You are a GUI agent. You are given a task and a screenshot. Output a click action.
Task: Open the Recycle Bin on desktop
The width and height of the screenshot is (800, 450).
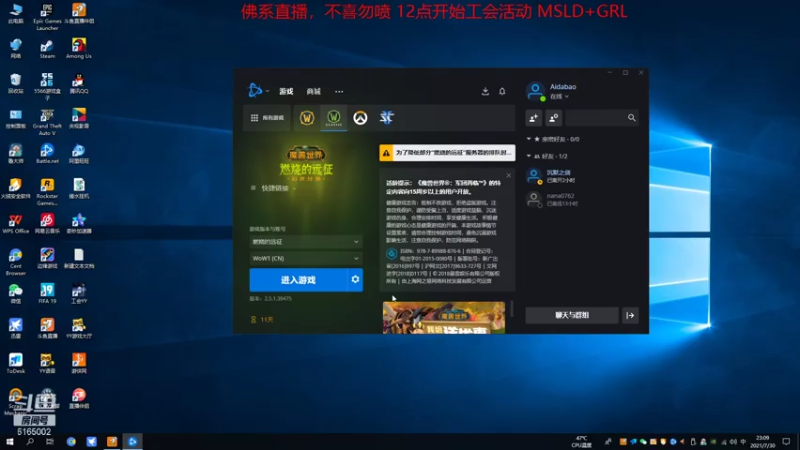coord(15,84)
